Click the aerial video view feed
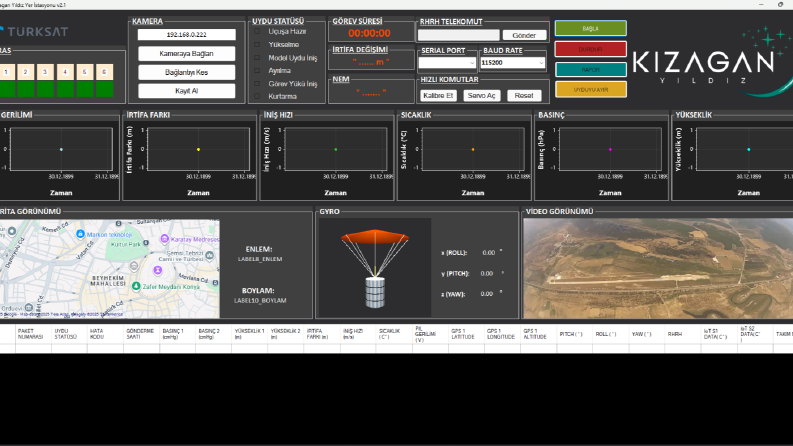793x446 pixels. (658, 269)
